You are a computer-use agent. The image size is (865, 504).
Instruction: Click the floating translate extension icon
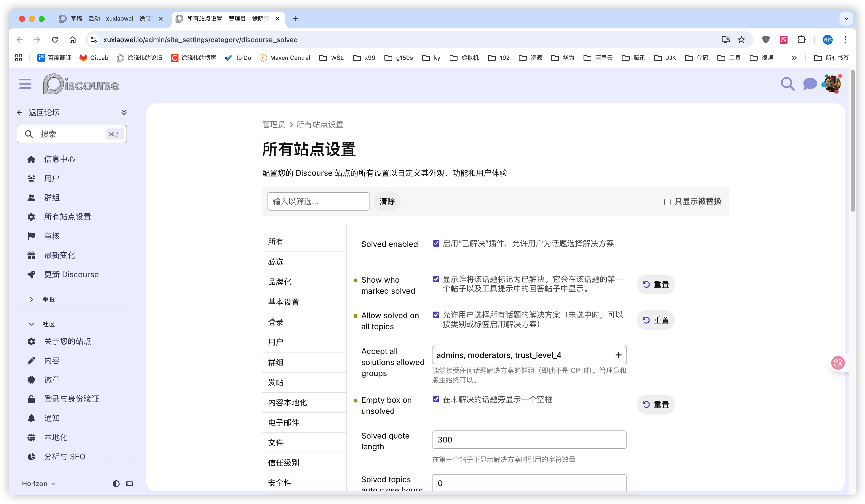click(838, 363)
